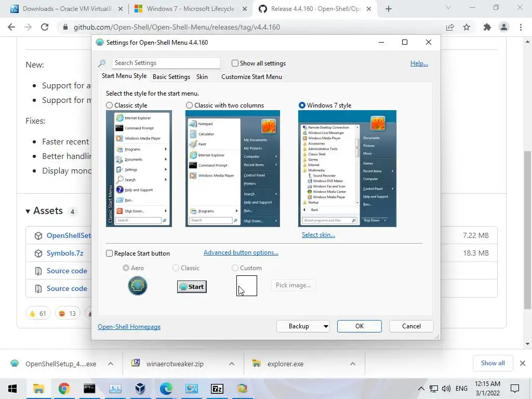This screenshot has height=399, width=532.
Task: Click the Aero shell start button image
Action: (x=137, y=286)
